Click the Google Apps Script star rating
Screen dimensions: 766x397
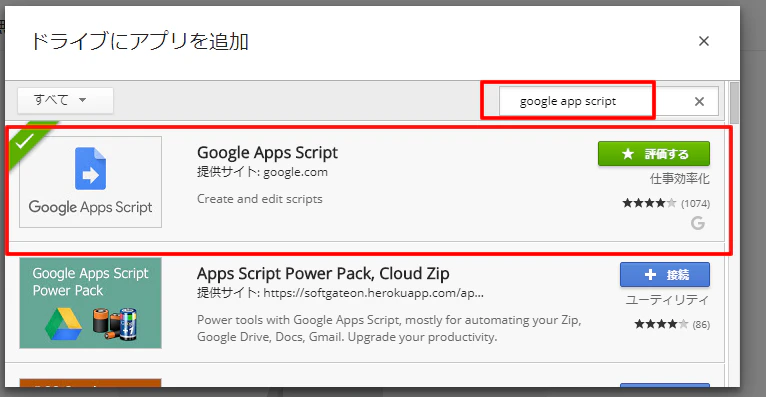pyautogui.click(x=649, y=203)
